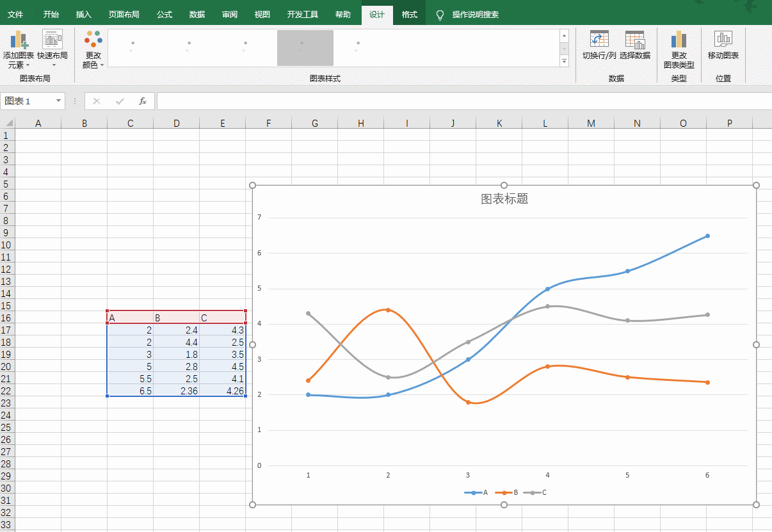Select cell C16 containing header A
Viewport: 772px width, 532px height.
tap(130, 316)
